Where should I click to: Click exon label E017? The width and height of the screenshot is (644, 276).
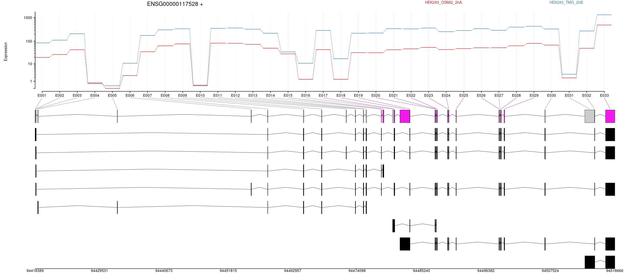coord(323,95)
